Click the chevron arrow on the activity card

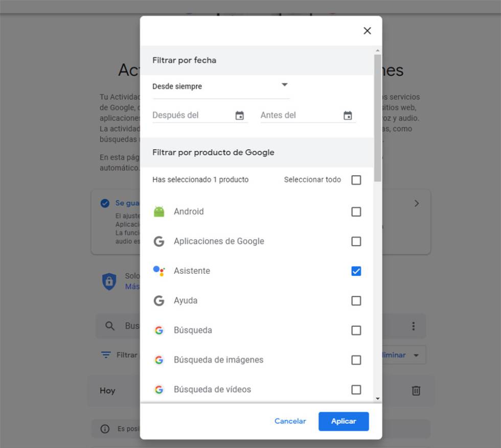417,203
